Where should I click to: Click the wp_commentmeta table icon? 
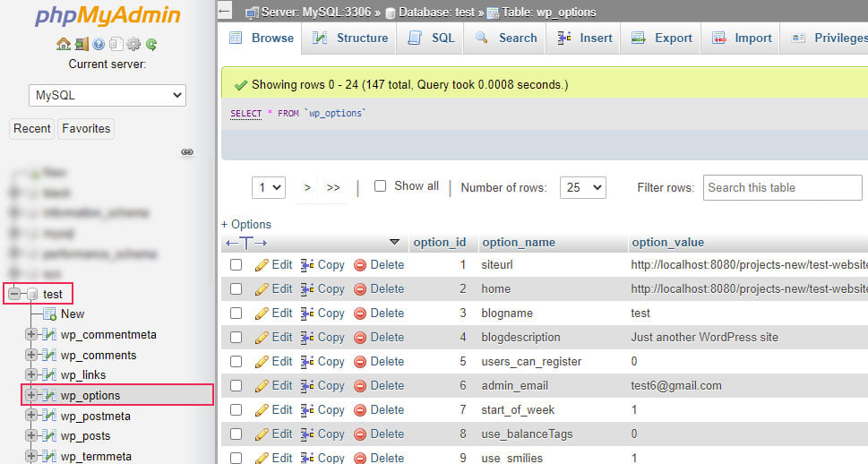click(x=49, y=334)
